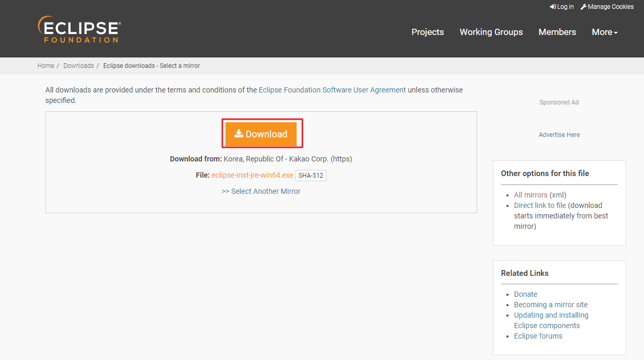Open Eclipse forums link

coord(538,336)
